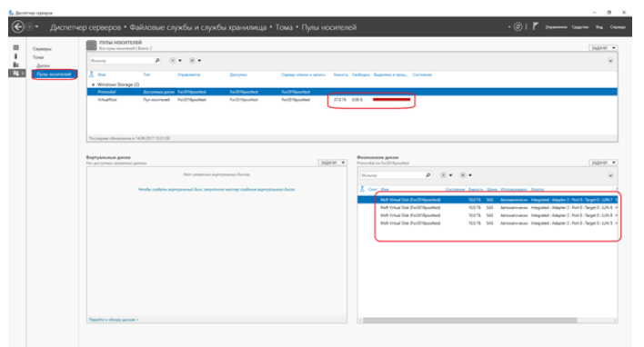Click warning column icon in physical disks header
Image resolution: width=644 pixels, height=347 pixels.
[362, 189]
